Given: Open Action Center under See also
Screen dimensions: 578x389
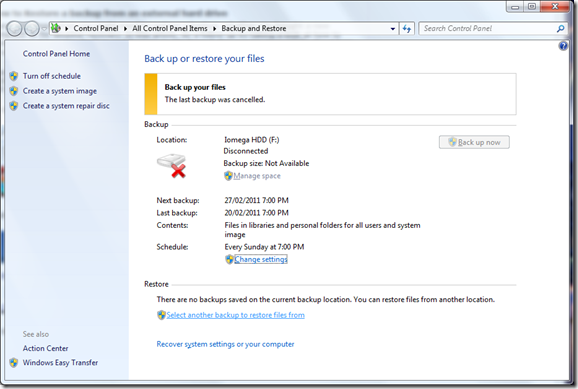Looking at the screenshot, I should click(45, 348).
